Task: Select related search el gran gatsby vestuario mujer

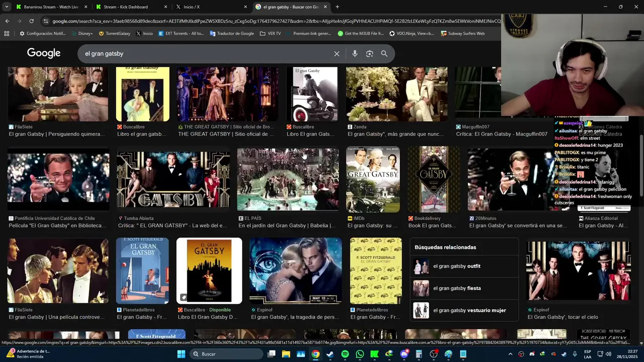Action: pos(465,310)
